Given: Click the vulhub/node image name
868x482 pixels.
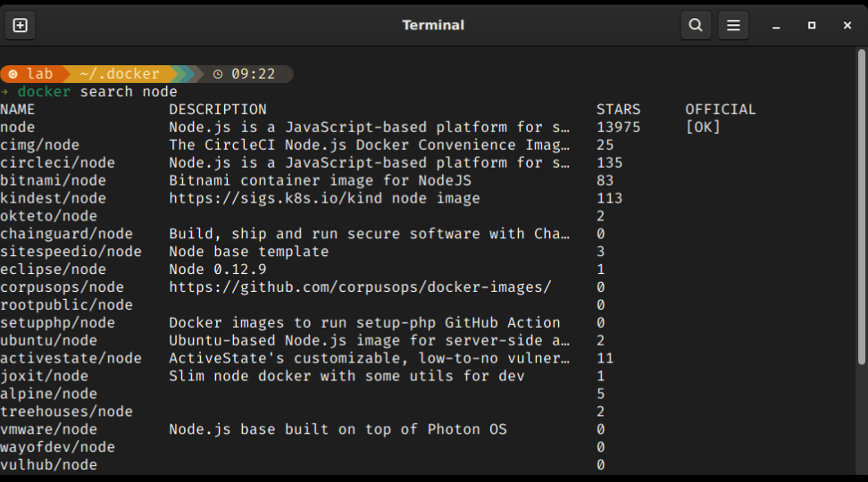Looking at the screenshot, I should click(x=49, y=465).
